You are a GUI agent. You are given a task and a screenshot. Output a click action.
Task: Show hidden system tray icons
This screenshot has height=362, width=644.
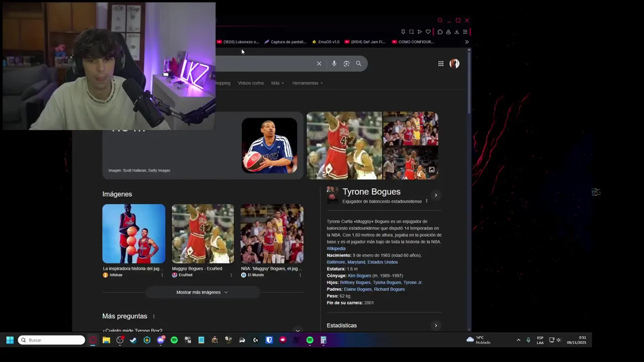click(x=518, y=340)
